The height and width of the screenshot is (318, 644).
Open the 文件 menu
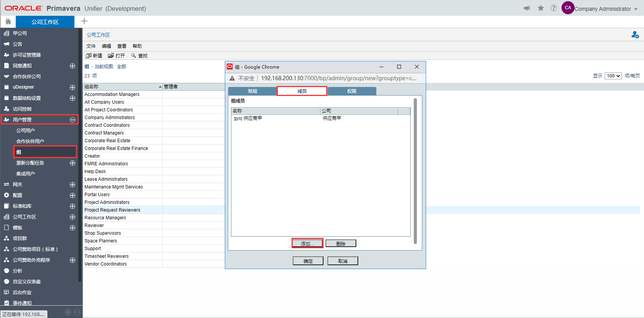point(91,46)
